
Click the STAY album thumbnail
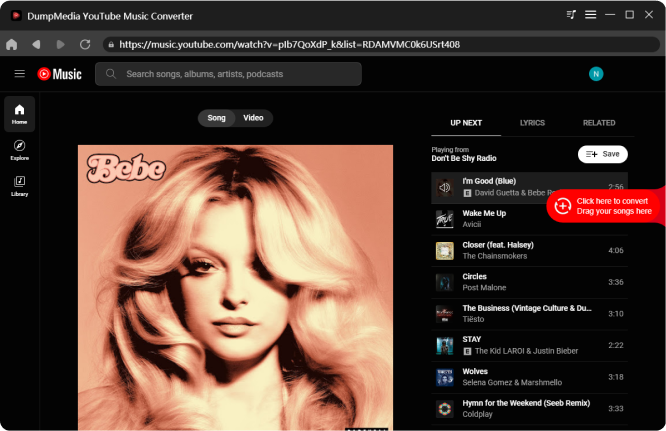coord(445,345)
